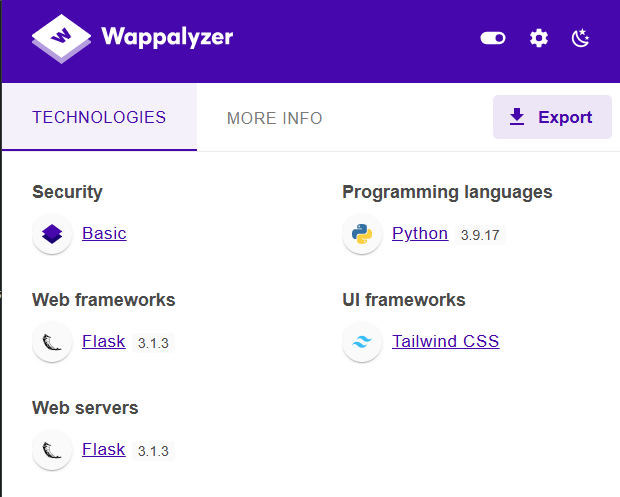
Task: Click the Python logo icon
Action: click(x=362, y=234)
